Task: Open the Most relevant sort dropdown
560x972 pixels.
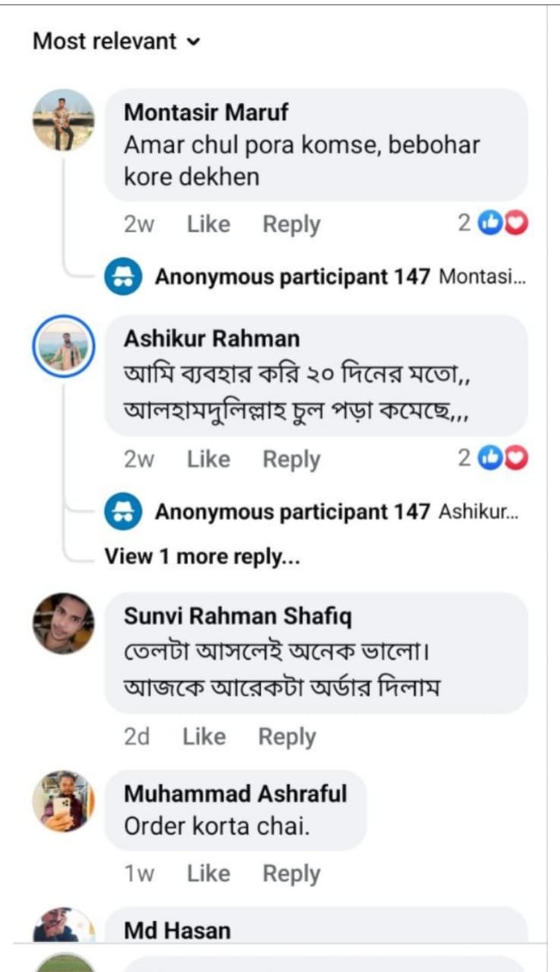Action: [116, 41]
